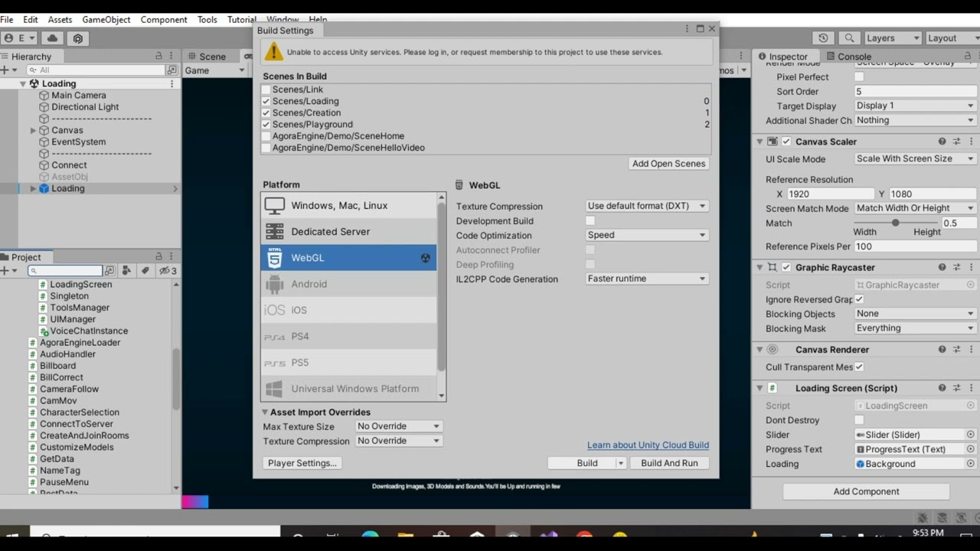The image size is (980, 551).
Task: Toggle Canvas Scaler component enabled checkbox
Action: click(786, 142)
